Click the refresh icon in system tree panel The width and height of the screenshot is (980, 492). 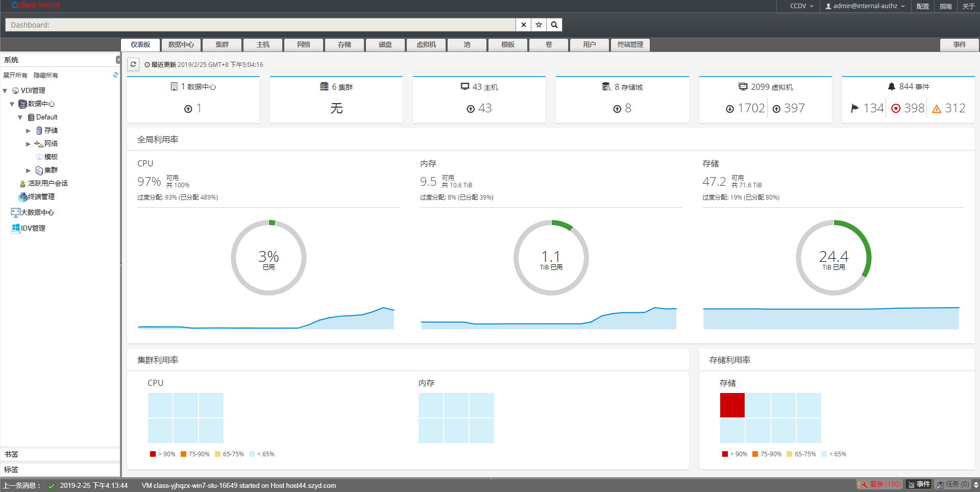115,75
